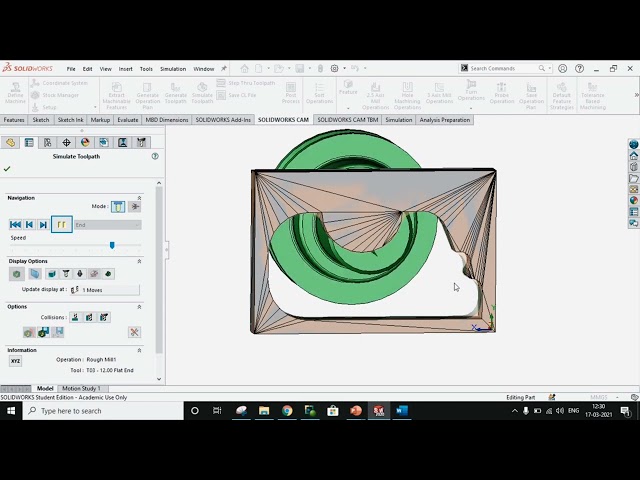Open the PropertyManager tab icon
640x480 pixels.
click(x=29, y=142)
